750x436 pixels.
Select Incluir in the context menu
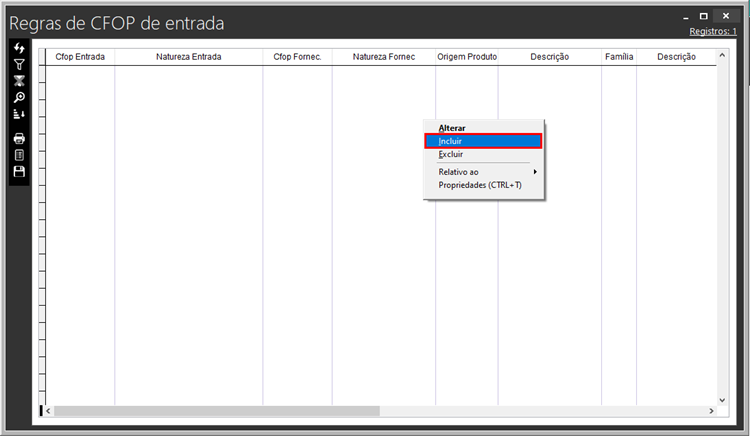click(x=484, y=141)
